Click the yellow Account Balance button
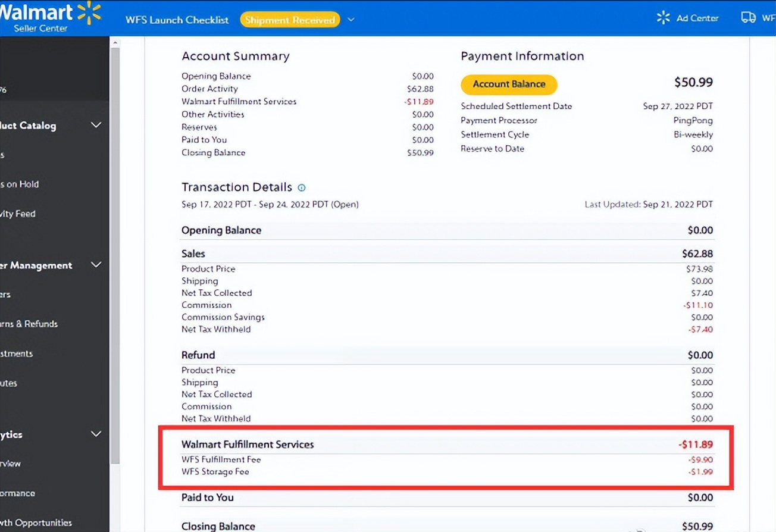 click(x=509, y=84)
